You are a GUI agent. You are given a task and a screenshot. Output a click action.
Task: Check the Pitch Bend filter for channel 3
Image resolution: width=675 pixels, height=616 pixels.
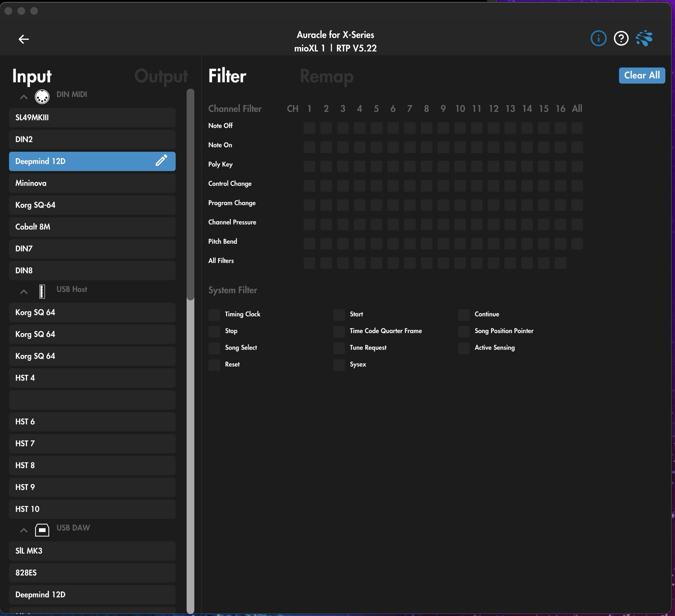pyautogui.click(x=343, y=244)
